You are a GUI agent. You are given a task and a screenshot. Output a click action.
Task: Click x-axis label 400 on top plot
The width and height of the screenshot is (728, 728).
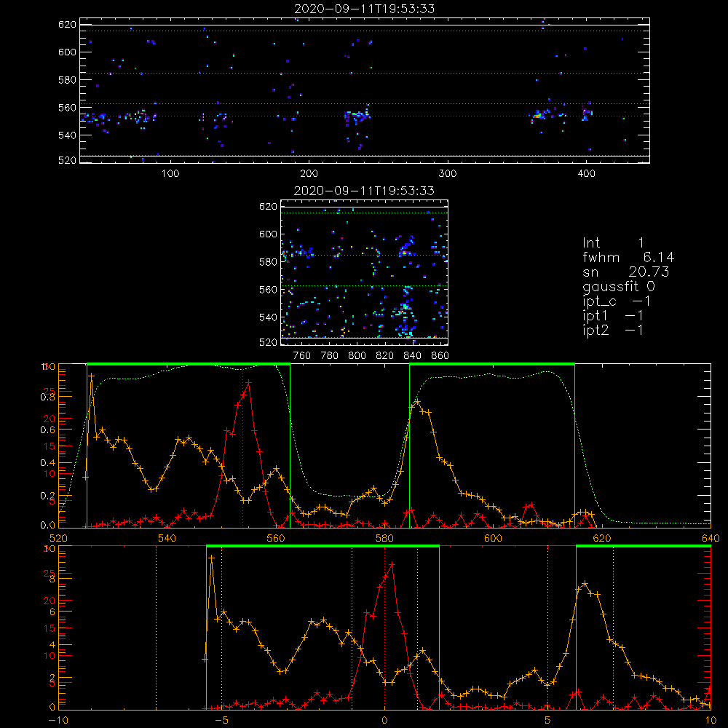586,174
